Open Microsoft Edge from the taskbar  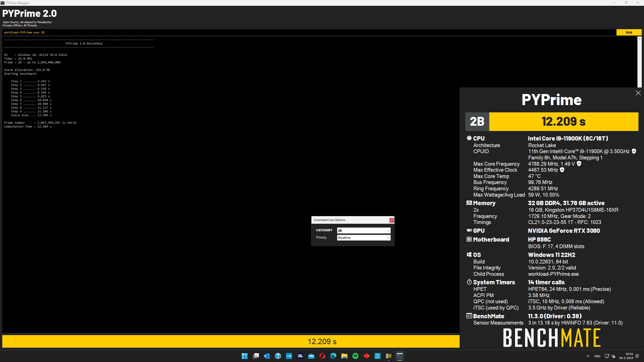point(333,356)
